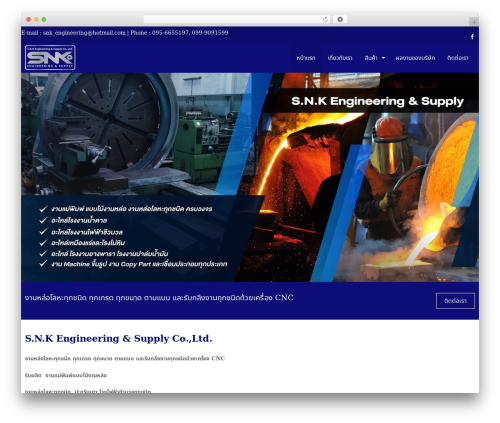Click the first checkmark bullet in hero banner
This screenshot has width=500, height=423.
(x=43, y=209)
